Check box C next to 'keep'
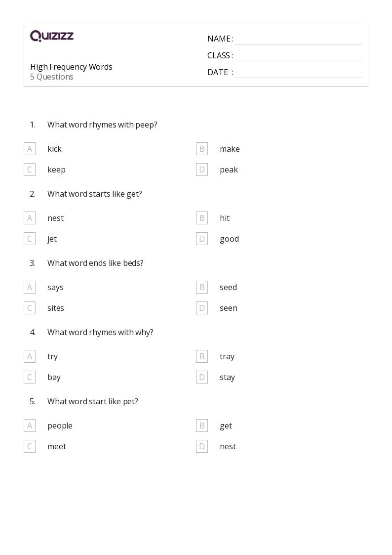Image resolution: width=392 pixels, height=555 pixels. [x=30, y=170]
